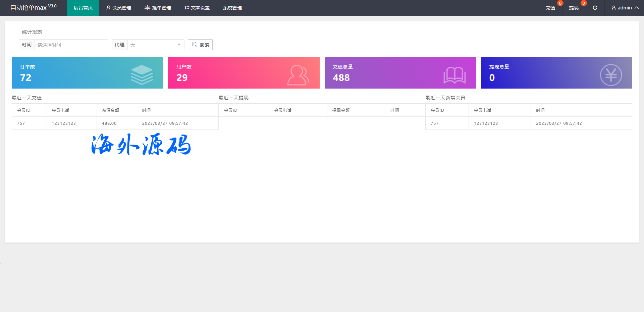Click the 提现 withdrawal link in header
This screenshot has width=644, height=312.
click(x=574, y=8)
